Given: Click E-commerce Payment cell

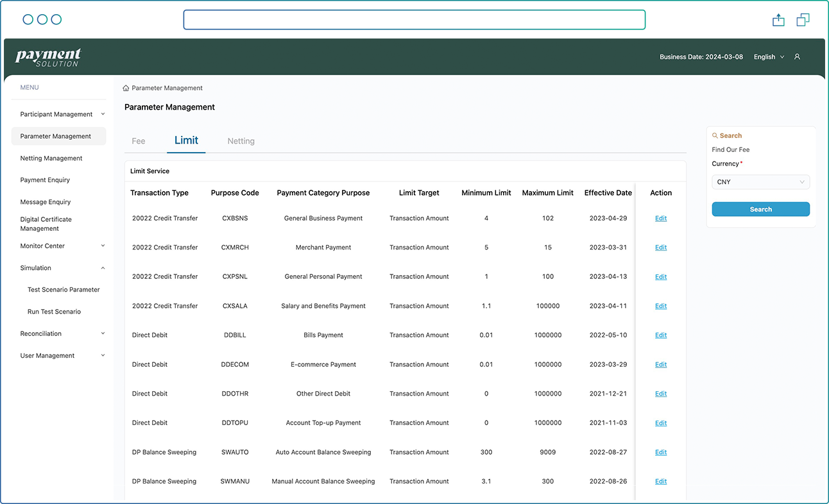Looking at the screenshot, I should click(323, 365).
